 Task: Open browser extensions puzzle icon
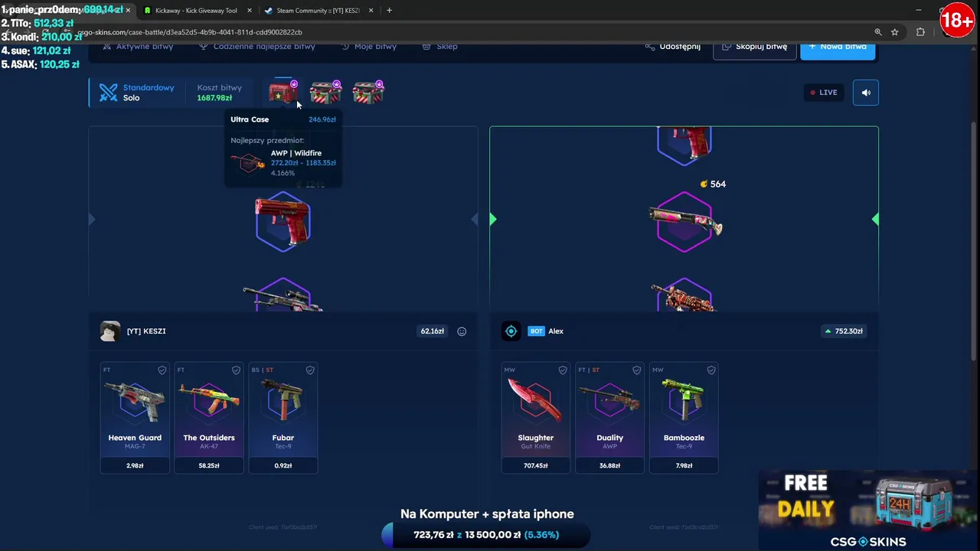920,32
